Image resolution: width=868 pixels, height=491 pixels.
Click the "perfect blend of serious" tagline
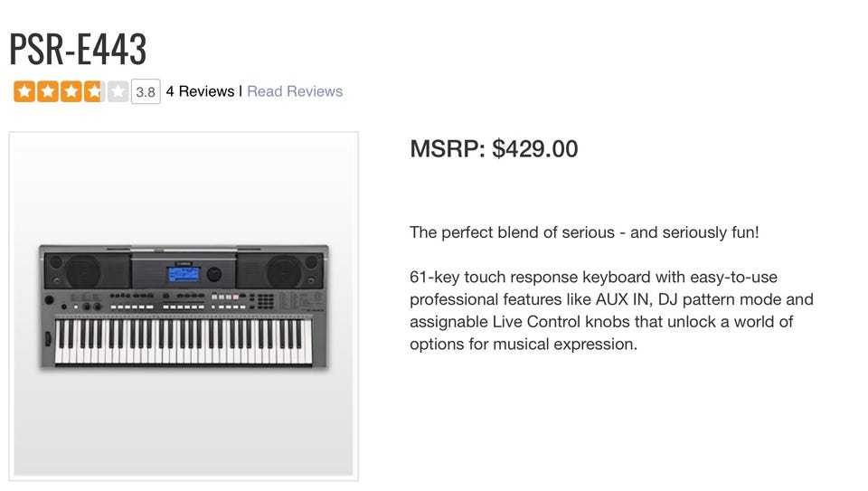click(584, 232)
